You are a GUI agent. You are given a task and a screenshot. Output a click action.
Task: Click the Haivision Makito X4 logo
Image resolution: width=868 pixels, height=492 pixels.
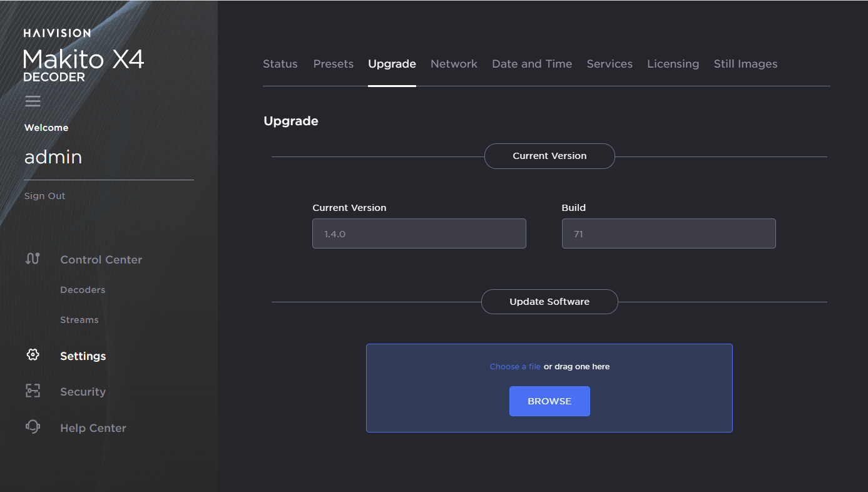click(x=84, y=56)
